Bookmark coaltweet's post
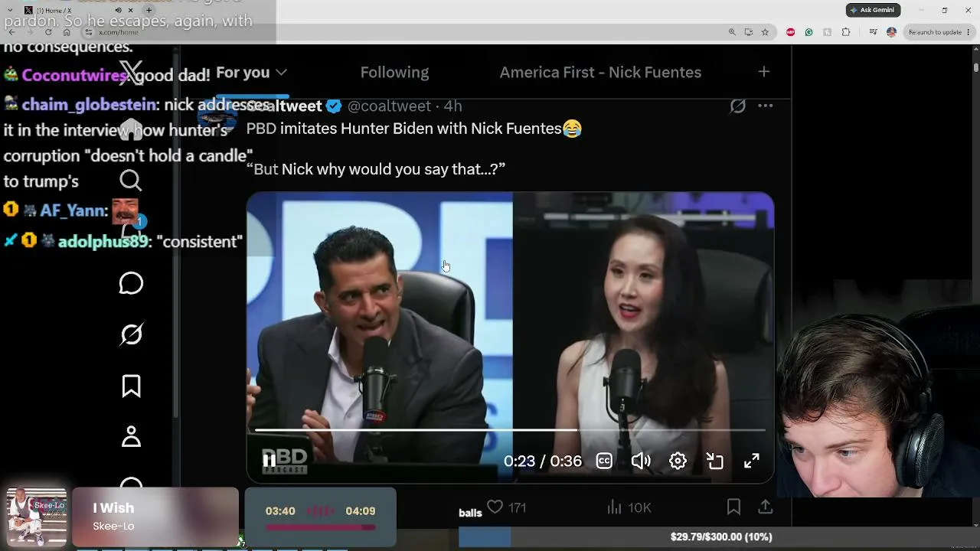The image size is (980, 551). click(733, 507)
